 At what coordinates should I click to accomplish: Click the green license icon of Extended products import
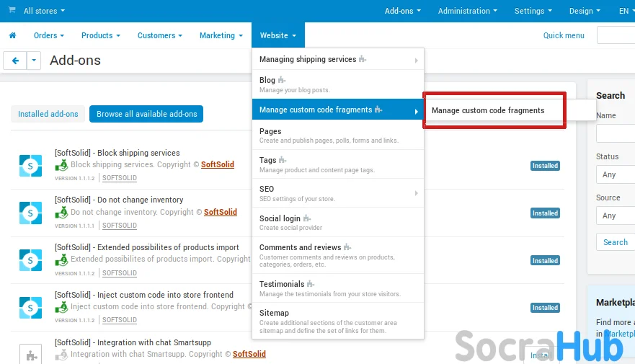tap(61, 259)
